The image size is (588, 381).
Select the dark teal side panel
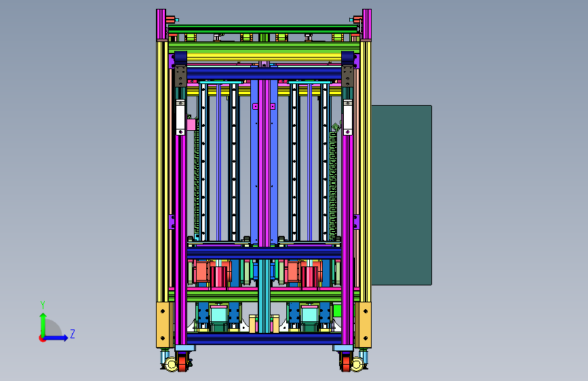(x=401, y=195)
